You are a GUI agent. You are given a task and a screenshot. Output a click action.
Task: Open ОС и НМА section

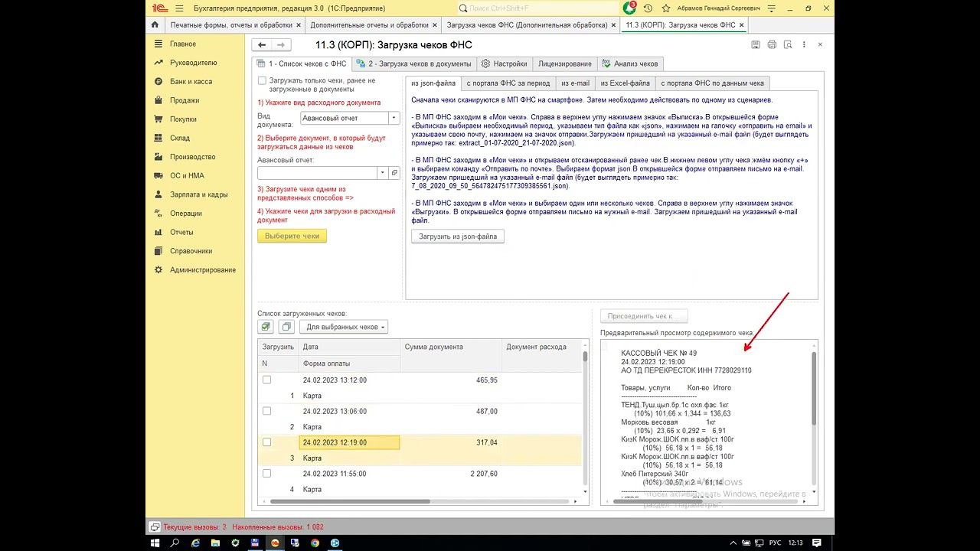coord(188,175)
